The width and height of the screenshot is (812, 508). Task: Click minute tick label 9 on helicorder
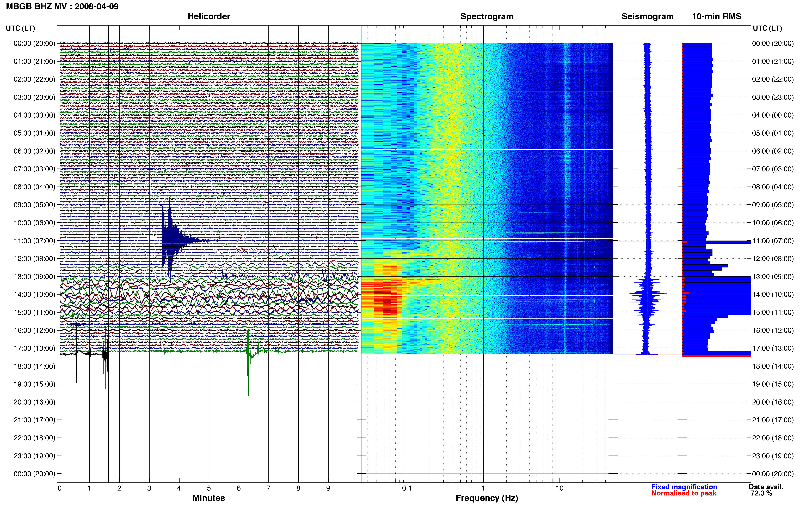pos(328,488)
